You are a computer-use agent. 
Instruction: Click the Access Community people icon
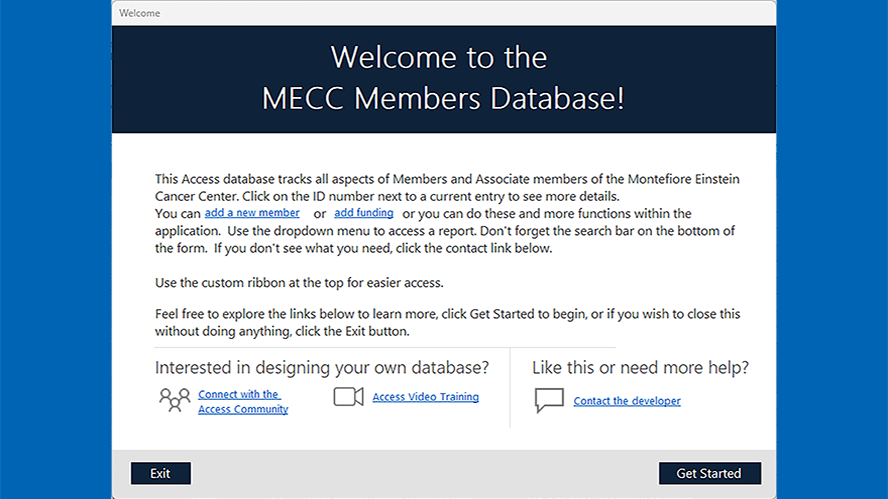(x=174, y=399)
